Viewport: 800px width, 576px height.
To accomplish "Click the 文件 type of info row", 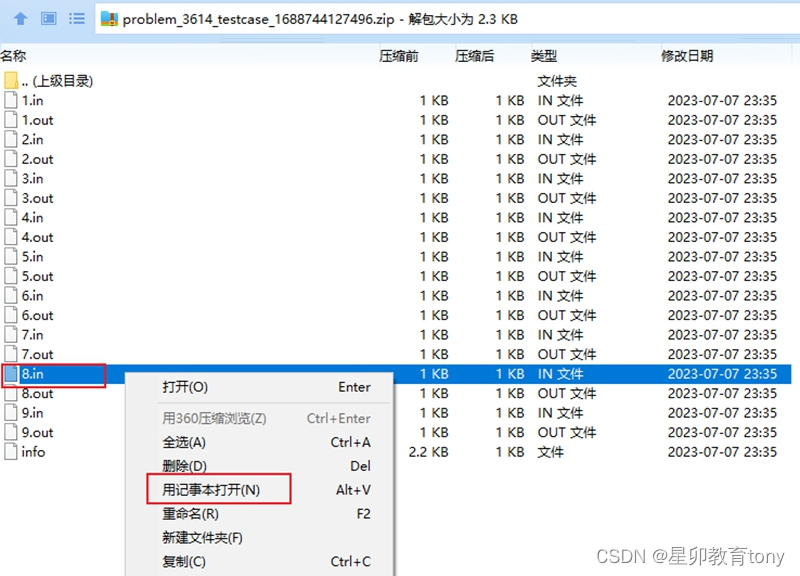I will (x=550, y=452).
